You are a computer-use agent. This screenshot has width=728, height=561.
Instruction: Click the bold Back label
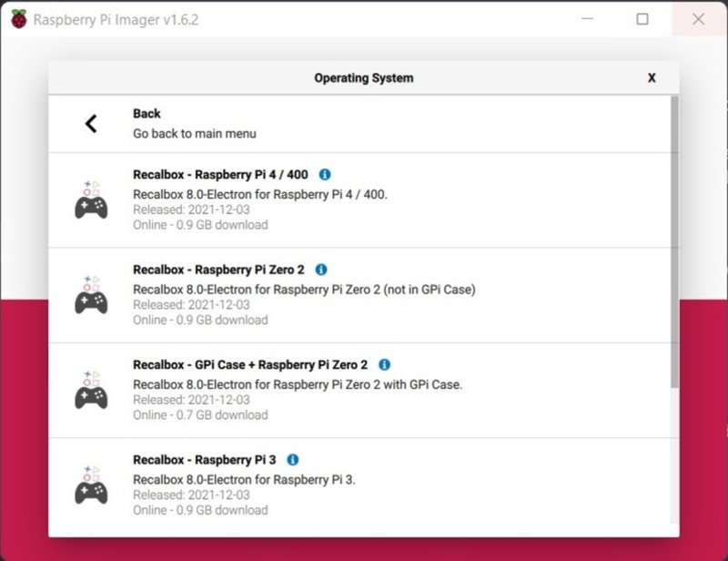pyautogui.click(x=147, y=114)
